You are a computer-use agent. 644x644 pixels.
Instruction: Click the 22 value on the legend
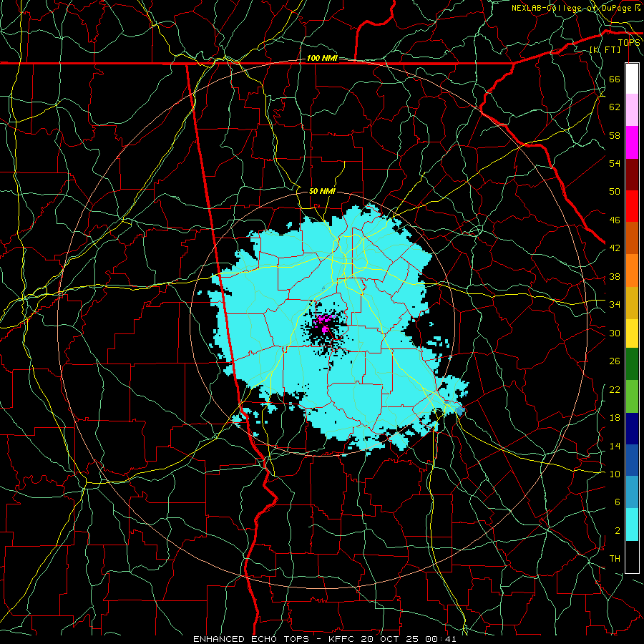click(x=615, y=389)
